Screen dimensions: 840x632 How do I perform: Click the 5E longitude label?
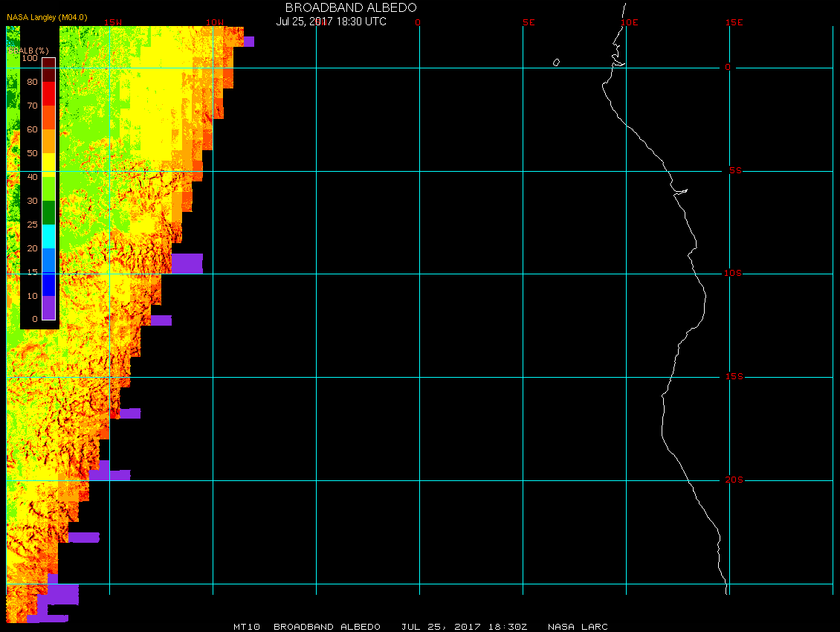(529, 22)
